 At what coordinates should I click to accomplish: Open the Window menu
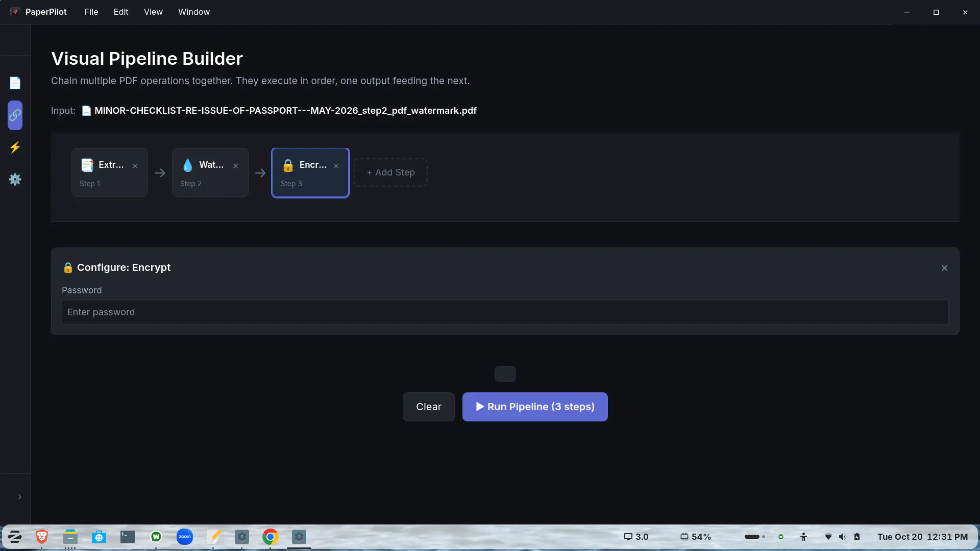tap(194, 12)
